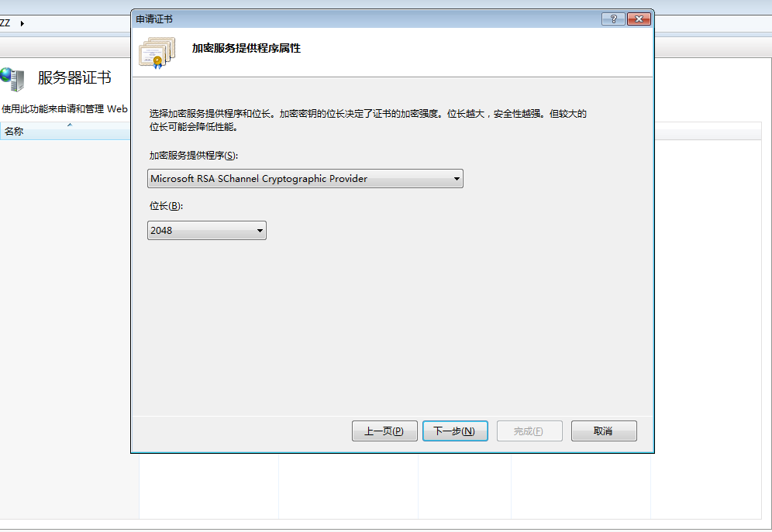Select the ZZ breadcrumb node
The image size is (772, 532).
[x=5, y=23]
